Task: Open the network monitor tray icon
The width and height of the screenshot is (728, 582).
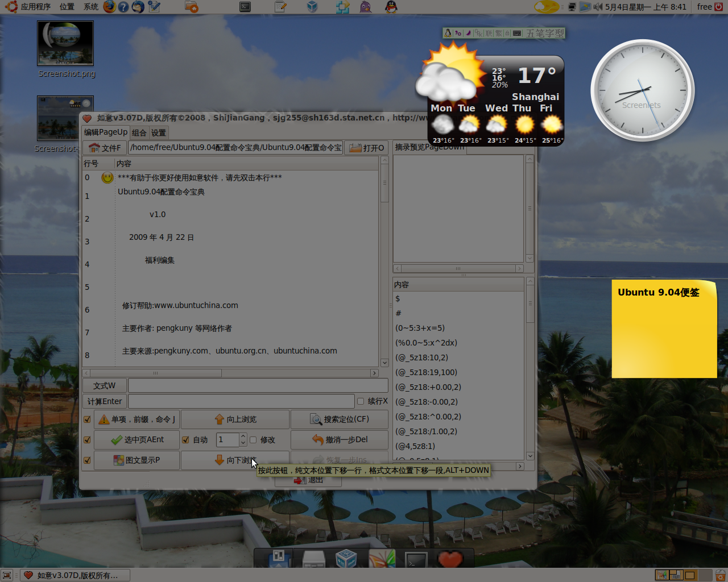Action: point(572,7)
